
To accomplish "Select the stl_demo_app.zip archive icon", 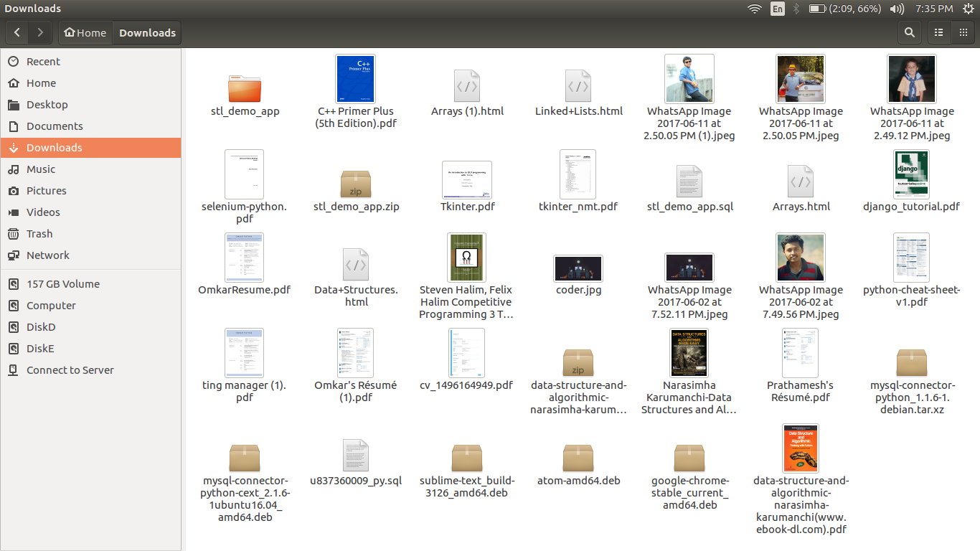I will 356,184.
